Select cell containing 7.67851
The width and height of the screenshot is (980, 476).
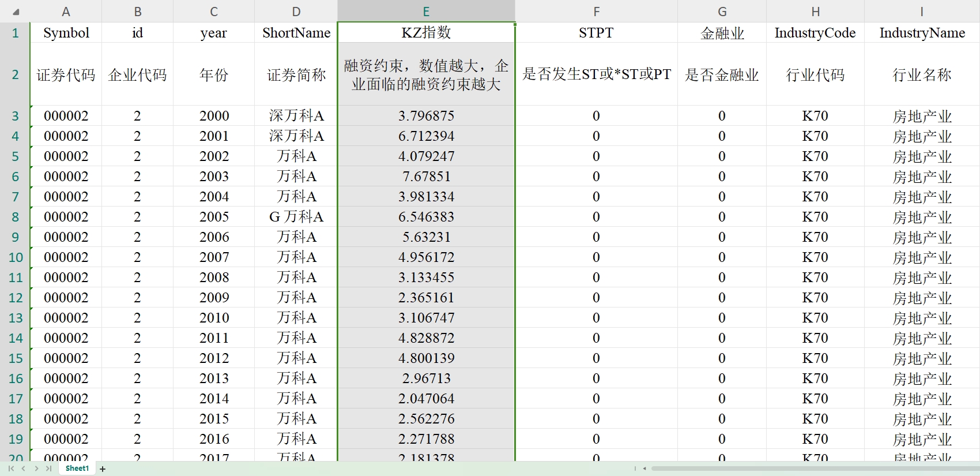[426, 177]
